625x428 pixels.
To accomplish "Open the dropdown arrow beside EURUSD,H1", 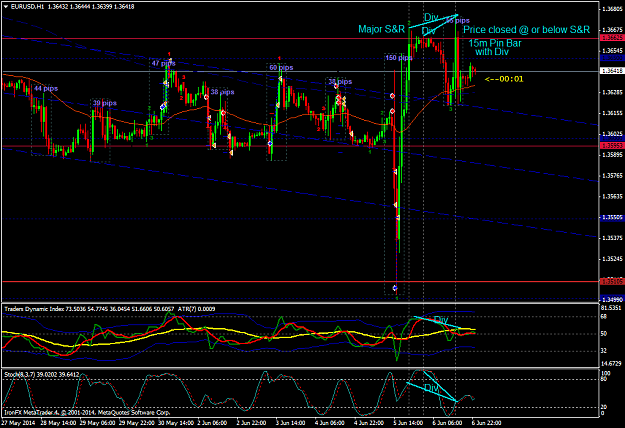I will click(6, 7).
